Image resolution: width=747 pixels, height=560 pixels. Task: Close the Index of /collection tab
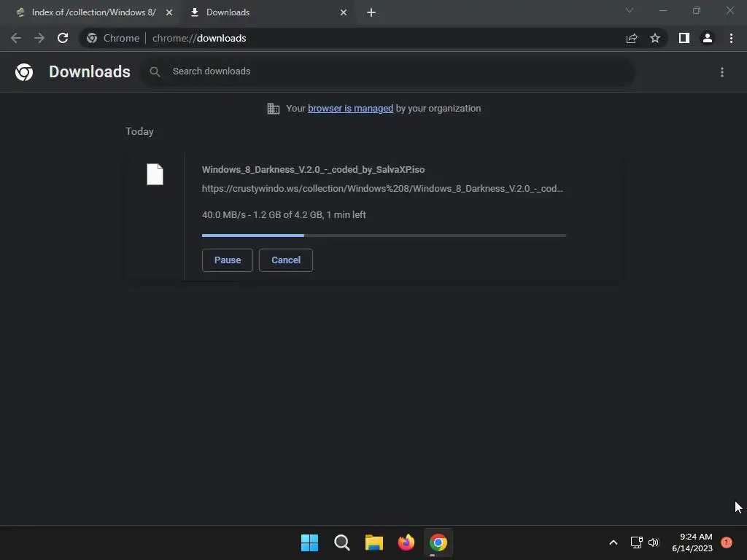(x=169, y=12)
